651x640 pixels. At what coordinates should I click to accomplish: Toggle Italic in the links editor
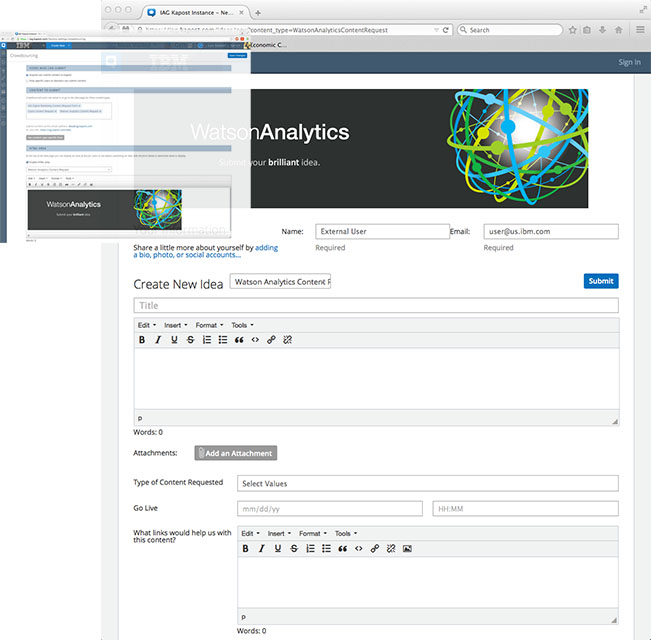tap(262, 549)
